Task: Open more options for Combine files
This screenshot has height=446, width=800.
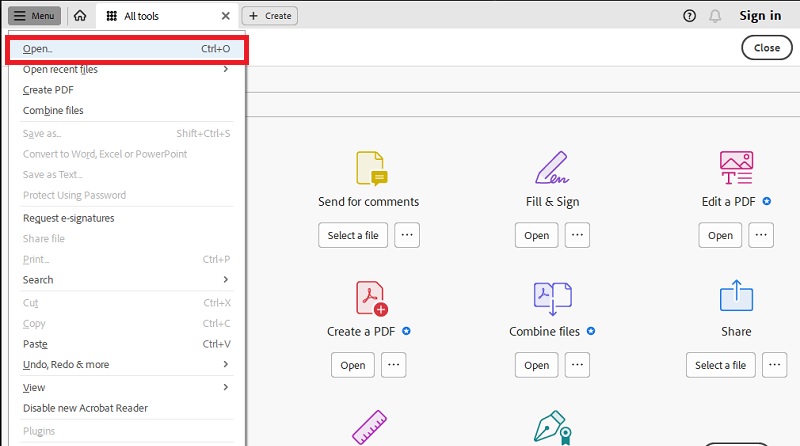Action: click(577, 365)
